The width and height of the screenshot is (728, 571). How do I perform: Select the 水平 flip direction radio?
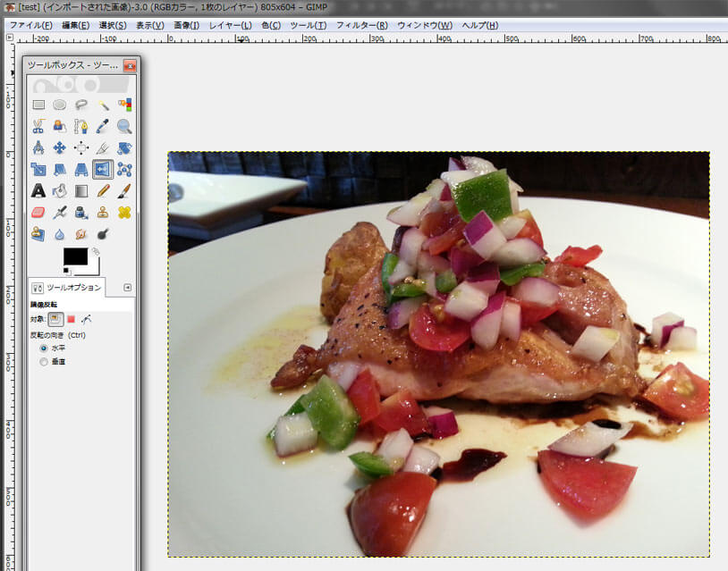44,348
